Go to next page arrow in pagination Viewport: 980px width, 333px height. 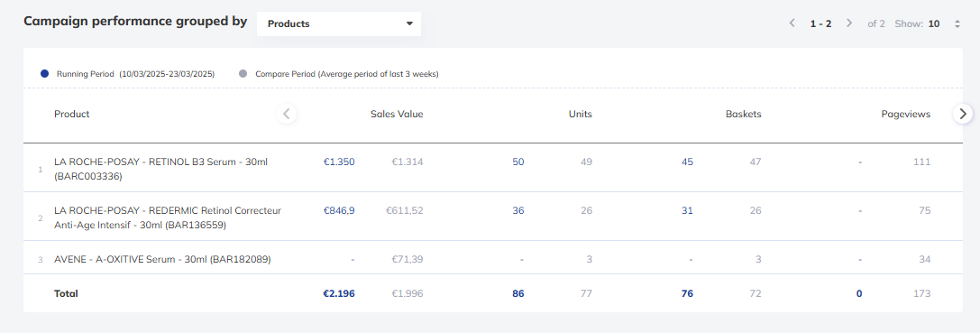[x=848, y=23]
